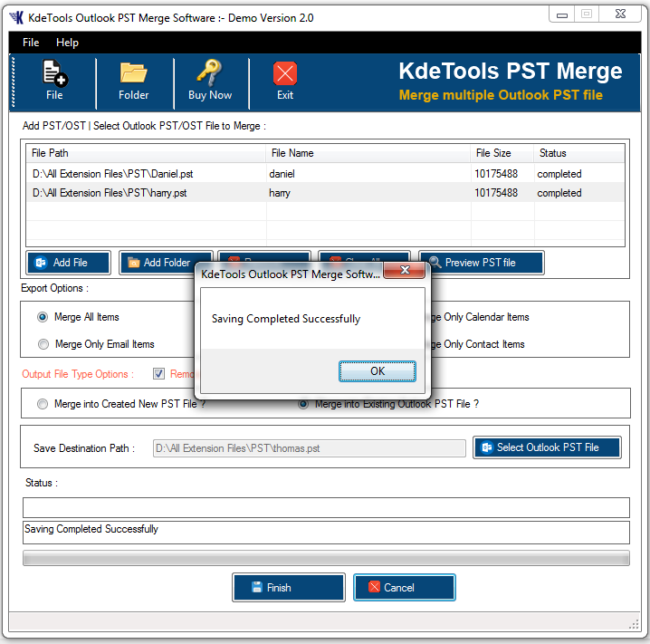Click the File Name column header
Viewport: 650px width, 644px height.
368,153
